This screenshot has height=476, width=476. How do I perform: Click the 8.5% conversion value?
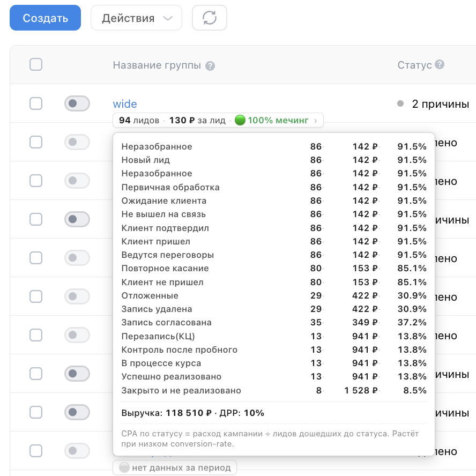click(x=415, y=390)
